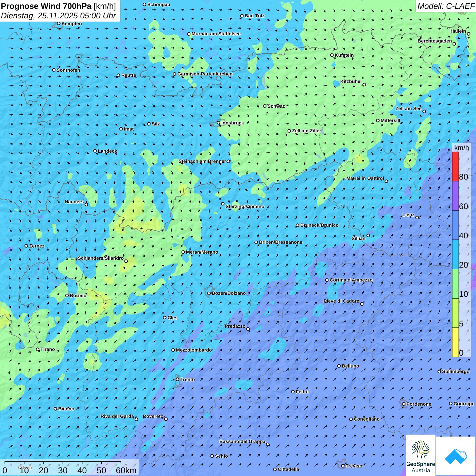The image size is (476, 476).
Task: Click the Bormio location dot
Action: 67,295
